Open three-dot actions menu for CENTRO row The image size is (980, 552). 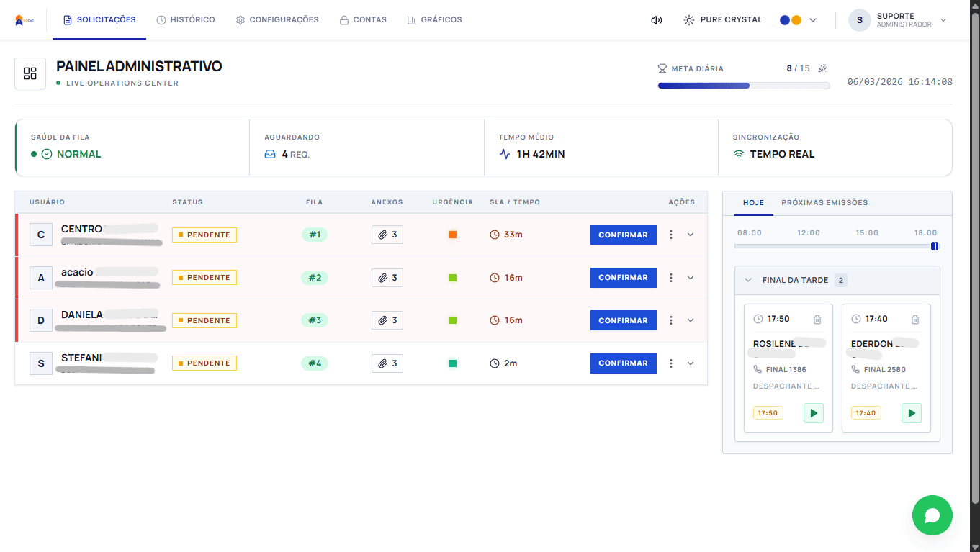click(x=671, y=235)
